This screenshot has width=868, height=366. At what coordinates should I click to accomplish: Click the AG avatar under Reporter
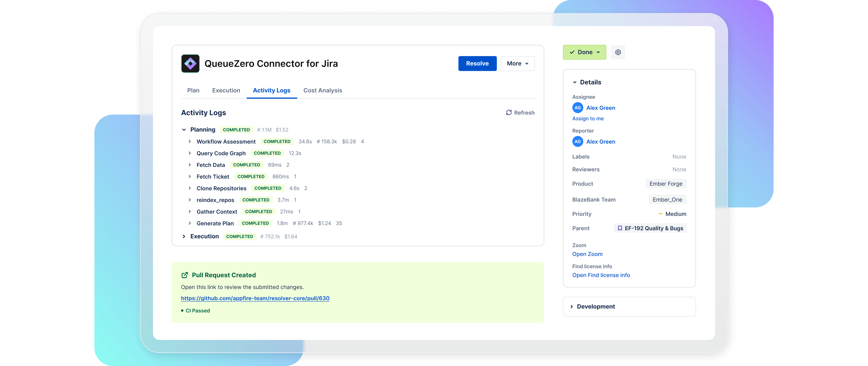(577, 142)
